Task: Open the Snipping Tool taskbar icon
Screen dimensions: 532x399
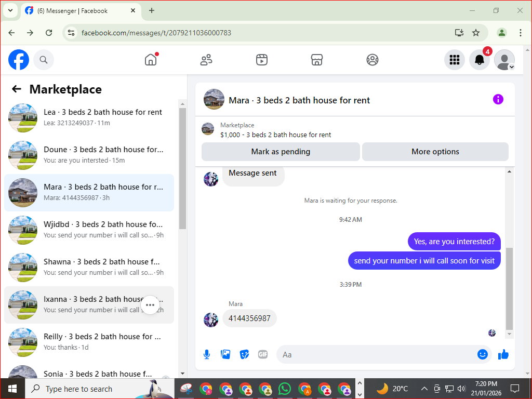Action: point(187,389)
